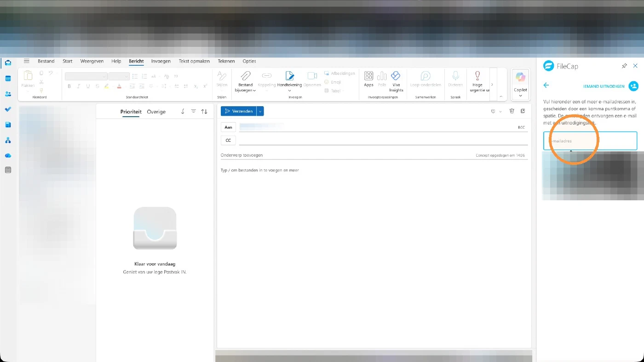The image size is (644, 362).
Task: Open dropdown beside the sensitivity shield icon
Action: (500, 111)
